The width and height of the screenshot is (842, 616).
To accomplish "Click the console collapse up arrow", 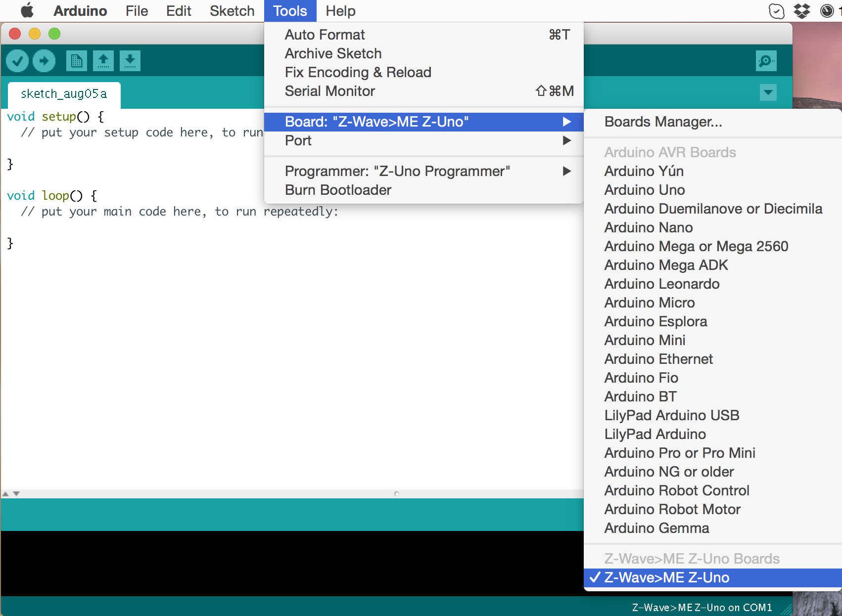I will 5,494.
